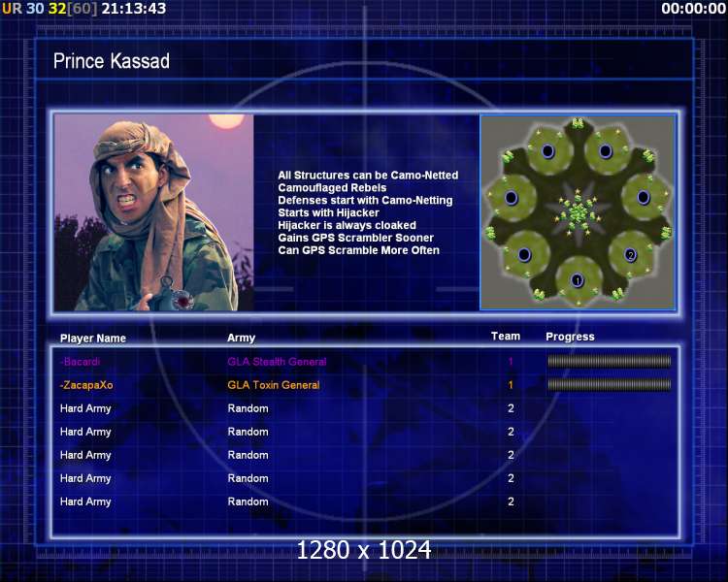This screenshot has height=582, width=728.
Task: Click team number in the -ZacapaXo row
Action: [x=511, y=385]
